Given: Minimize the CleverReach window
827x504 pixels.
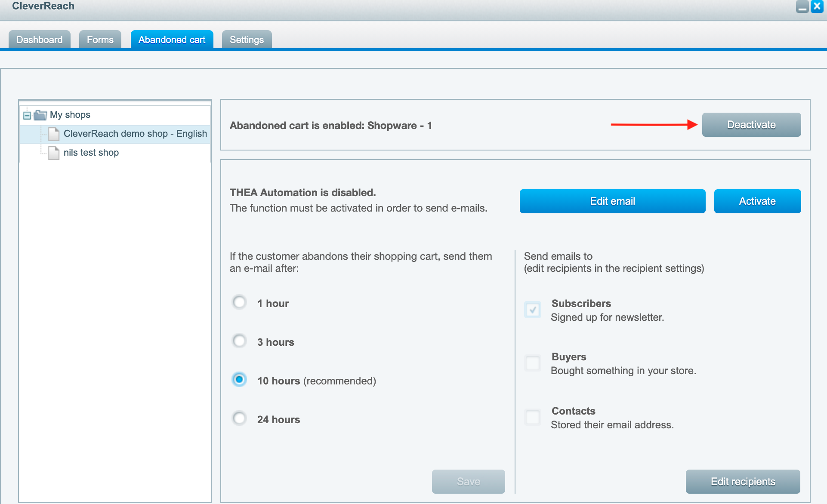Looking at the screenshot, I should (802, 6).
